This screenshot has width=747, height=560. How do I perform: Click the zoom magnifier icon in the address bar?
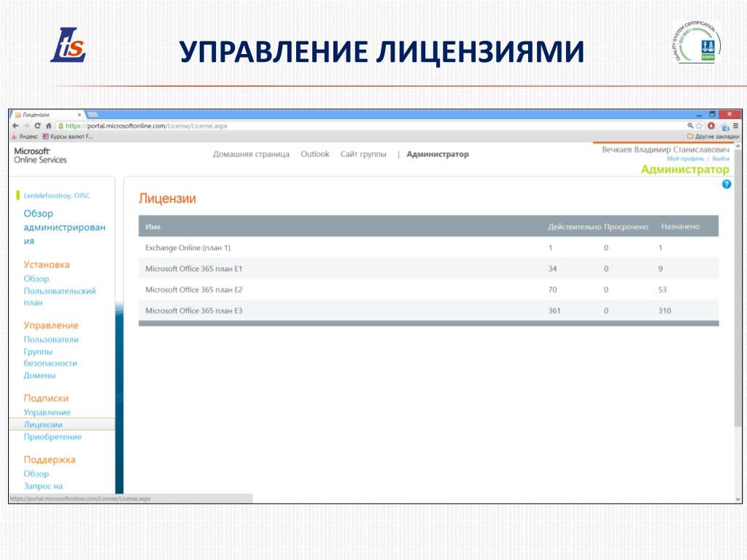pyautogui.click(x=690, y=125)
